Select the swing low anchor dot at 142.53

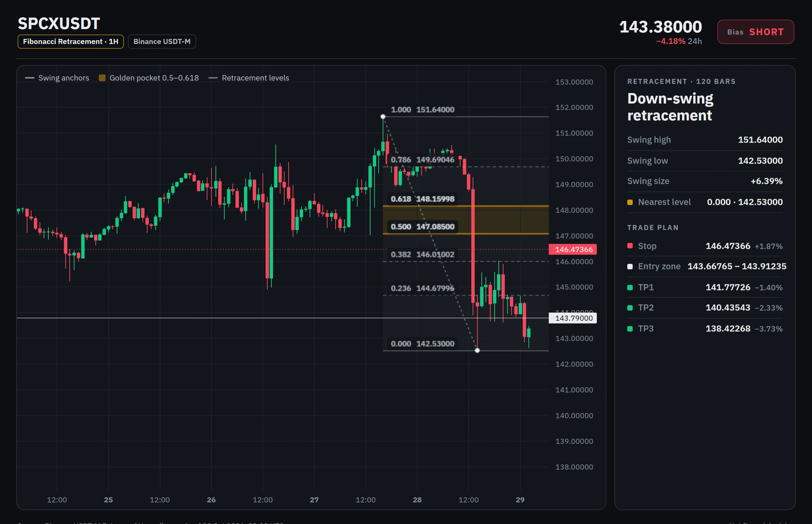tap(477, 351)
